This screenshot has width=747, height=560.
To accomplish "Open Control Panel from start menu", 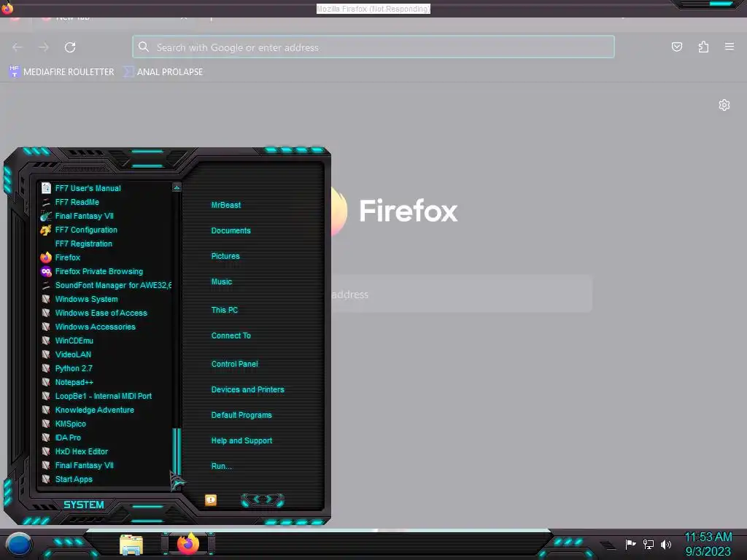I will [234, 364].
